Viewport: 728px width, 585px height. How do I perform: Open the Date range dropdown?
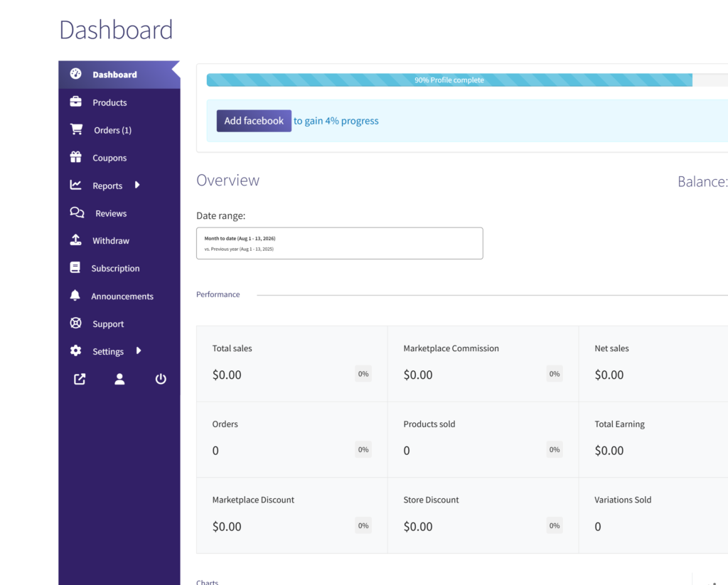tap(339, 243)
